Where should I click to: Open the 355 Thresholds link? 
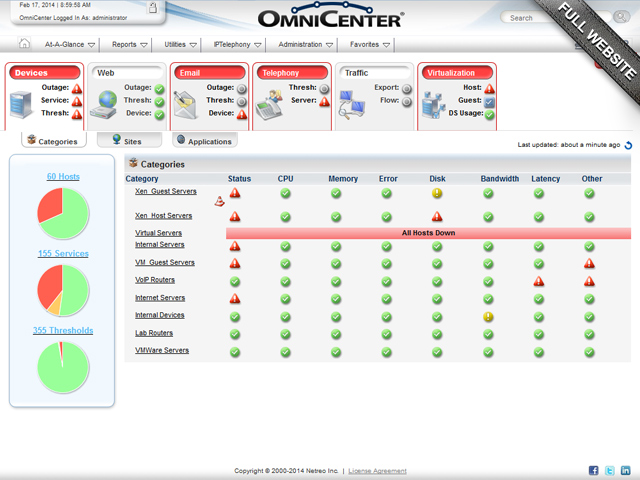coord(63,330)
